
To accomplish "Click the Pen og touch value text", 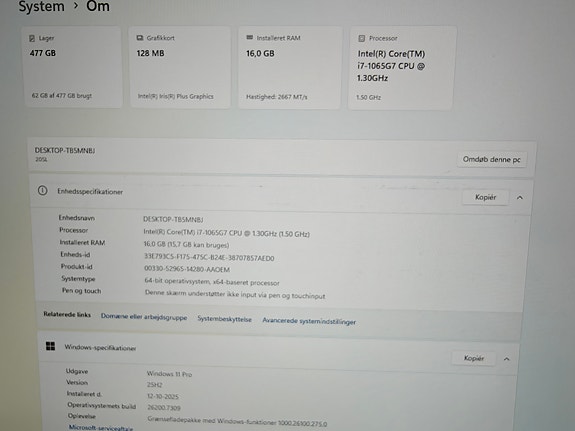I will point(235,294).
